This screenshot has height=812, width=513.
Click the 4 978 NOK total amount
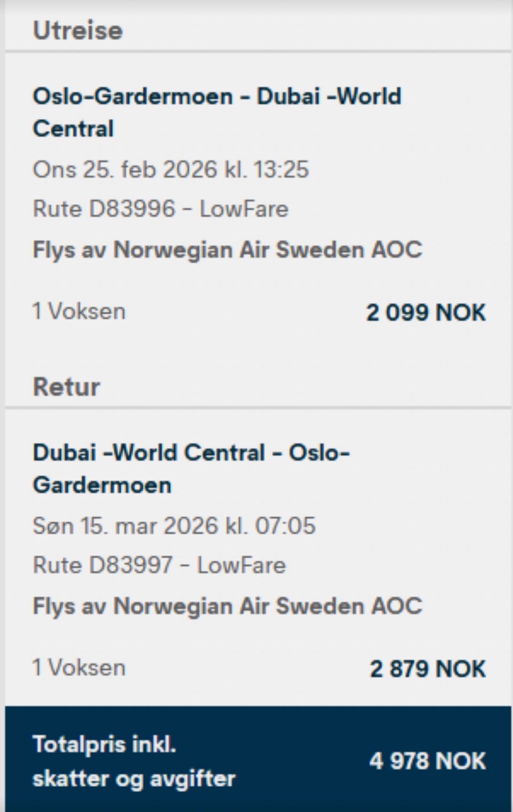[428, 761]
